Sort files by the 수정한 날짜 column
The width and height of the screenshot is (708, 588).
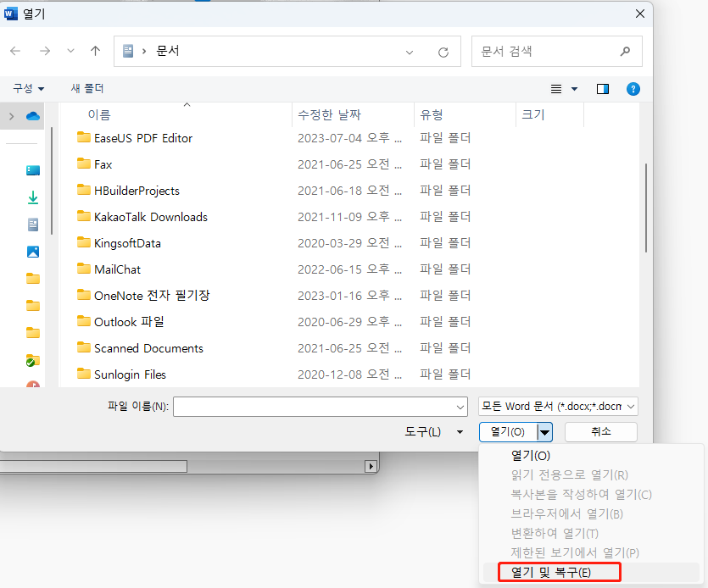point(331,114)
